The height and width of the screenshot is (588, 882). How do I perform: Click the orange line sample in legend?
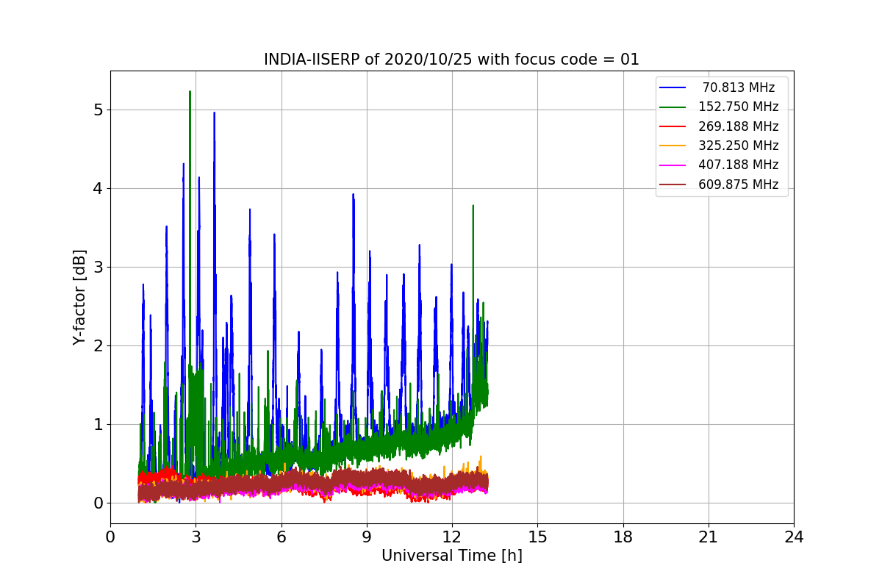pos(673,146)
